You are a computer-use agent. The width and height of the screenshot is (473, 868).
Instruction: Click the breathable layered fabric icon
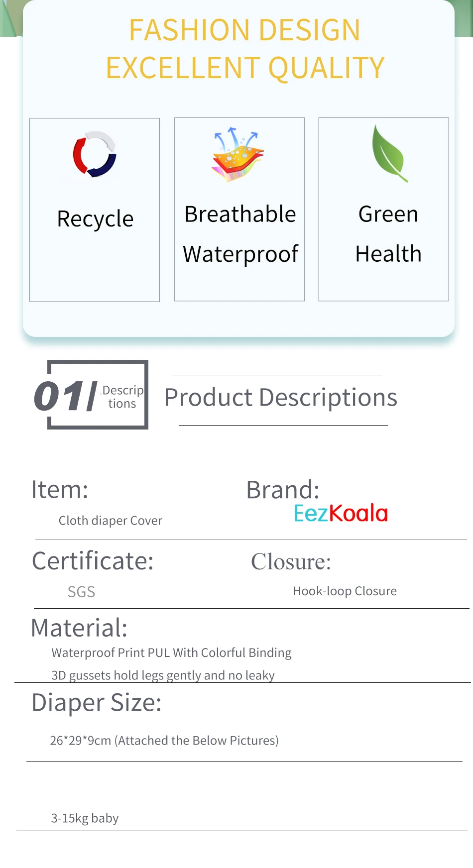click(237, 155)
